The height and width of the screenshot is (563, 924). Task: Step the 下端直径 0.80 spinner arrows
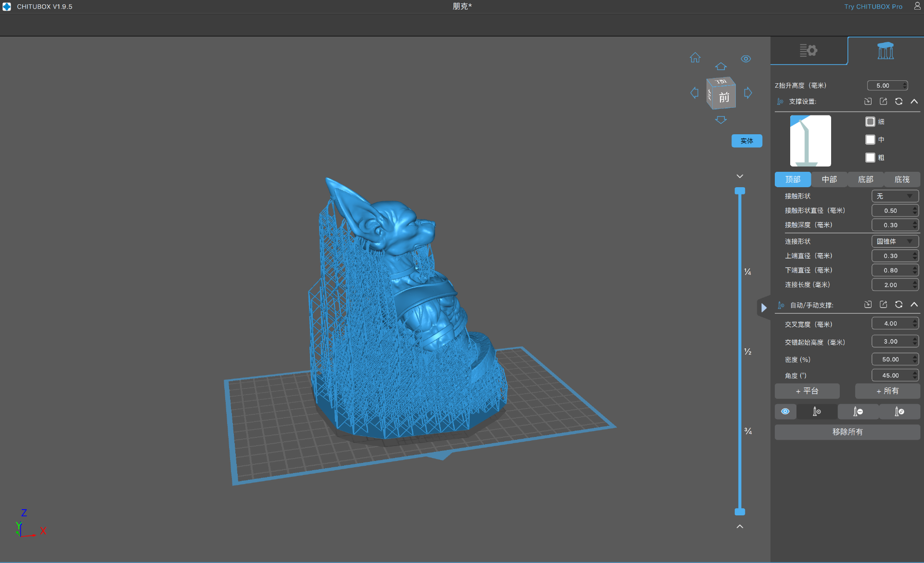point(915,270)
